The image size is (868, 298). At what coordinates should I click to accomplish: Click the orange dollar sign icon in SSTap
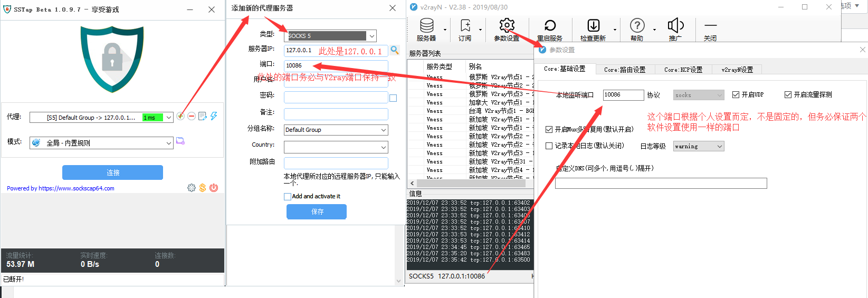[203, 188]
